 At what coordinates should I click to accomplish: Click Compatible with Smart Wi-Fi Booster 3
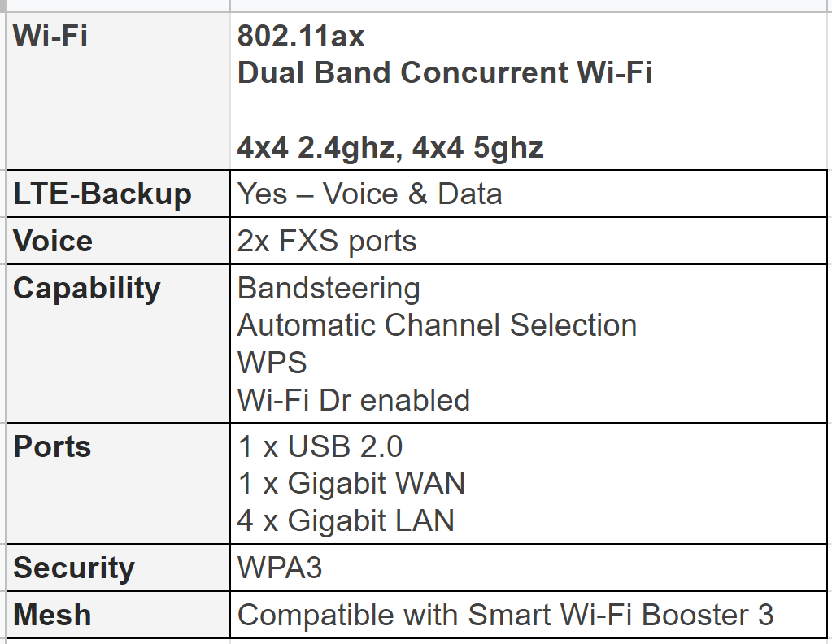coord(506,615)
